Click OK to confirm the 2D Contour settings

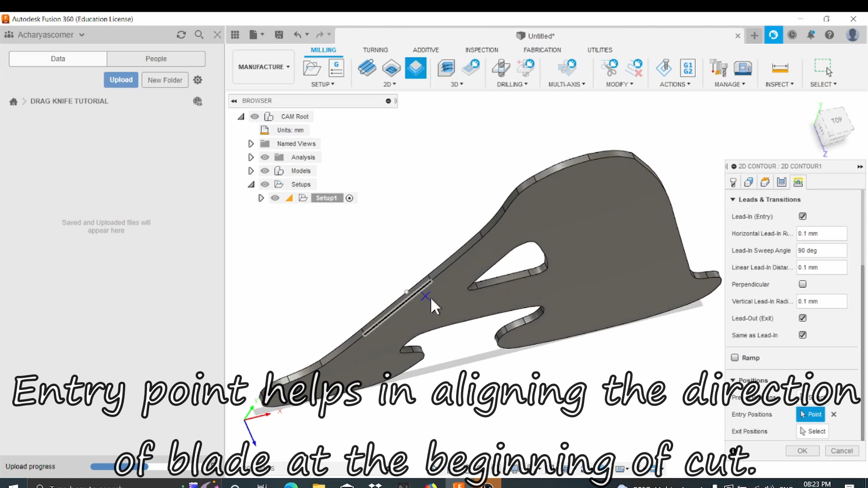point(802,450)
